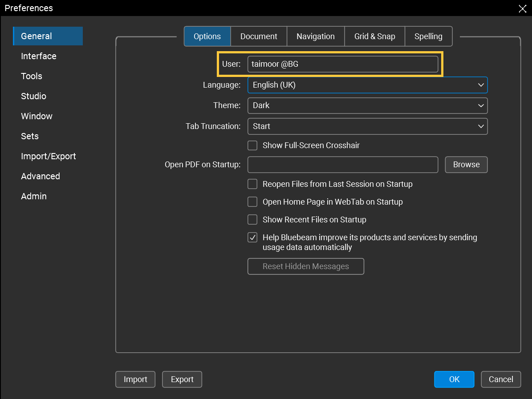This screenshot has height=399, width=532.
Task: Confirm changes with the OK button
Action: 454,379
